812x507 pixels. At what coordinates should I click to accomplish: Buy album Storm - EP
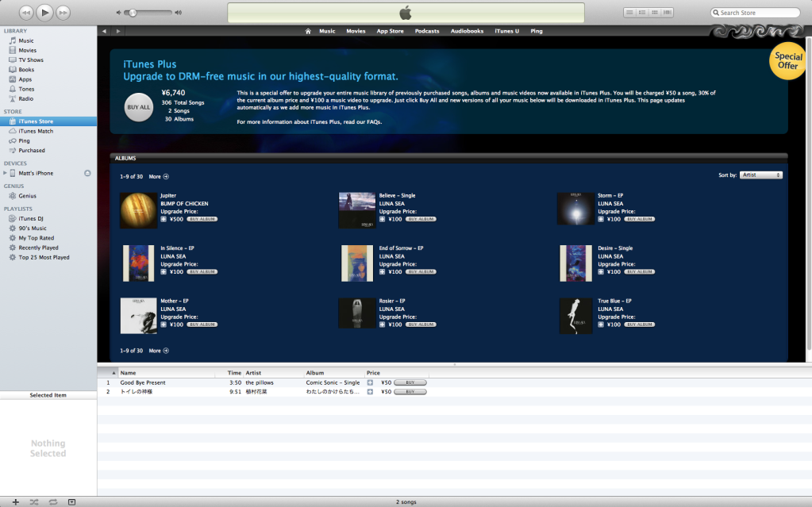(x=640, y=219)
